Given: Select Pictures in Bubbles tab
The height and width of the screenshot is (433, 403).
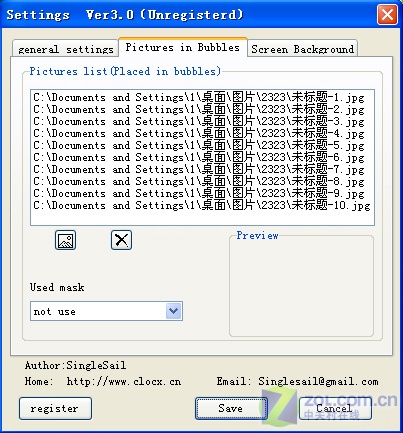Looking at the screenshot, I should tap(183, 47).
